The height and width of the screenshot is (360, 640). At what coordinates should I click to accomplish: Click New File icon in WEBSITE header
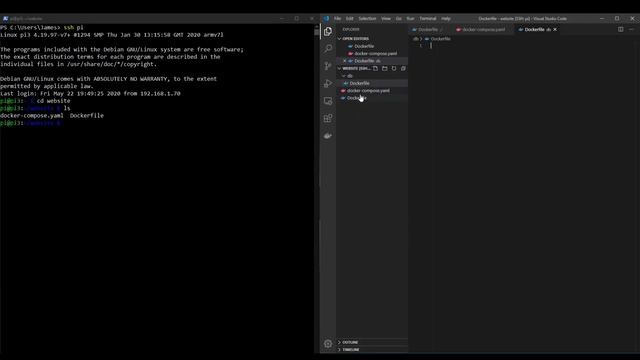pyautogui.click(x=376, y=69)
